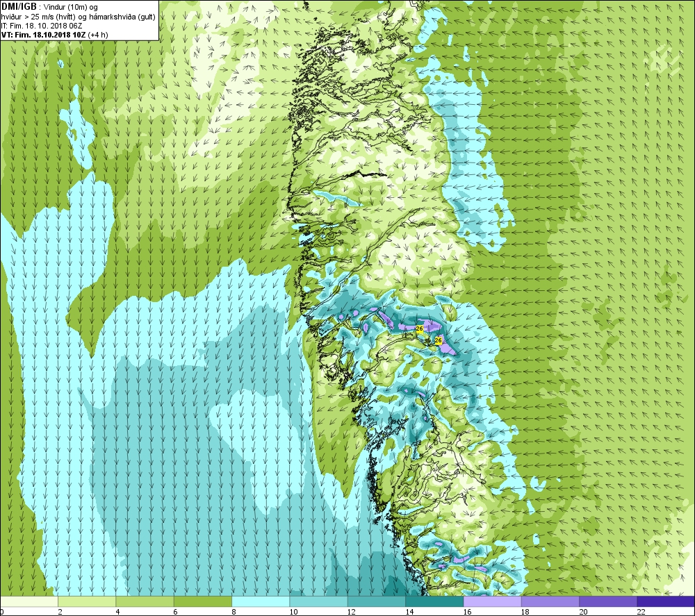Click the legend scale label "6"
This screenshot has width=695, height=616.
pyautogui.click(x=176, y=612)
